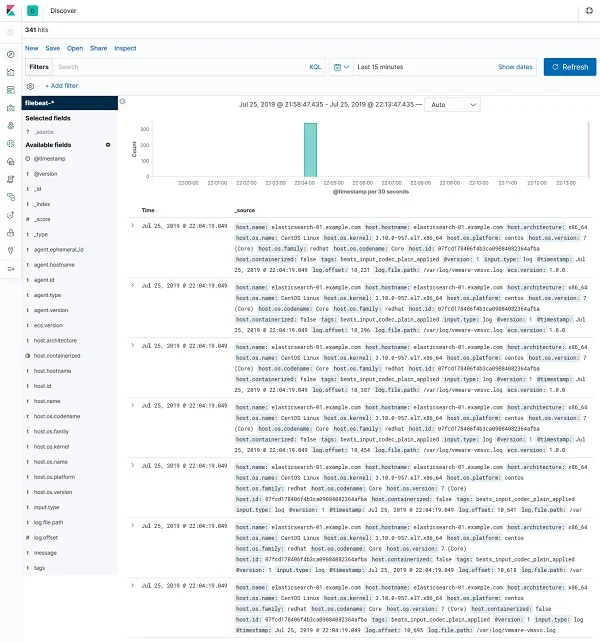Open Discover via the compass icon
The image size is (600, 642).
coord(11,54)
